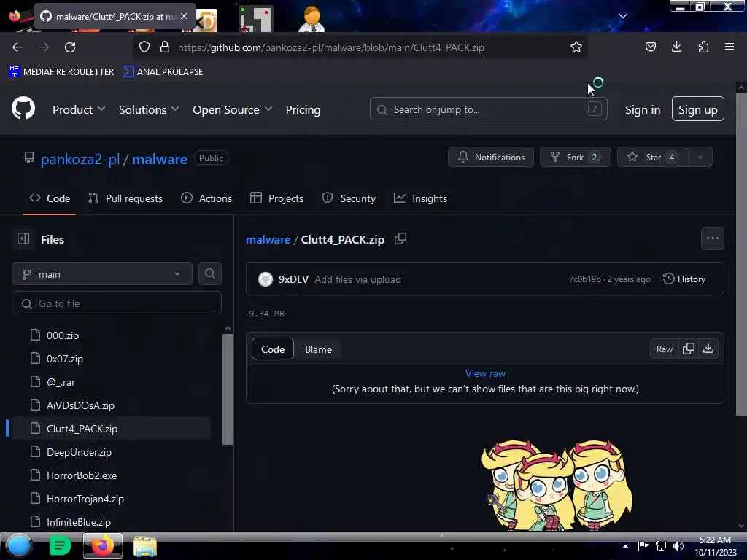Viewport: 747px width, 560px height.
Task: Click Notifications bell button
Action: tap(491, 157)
